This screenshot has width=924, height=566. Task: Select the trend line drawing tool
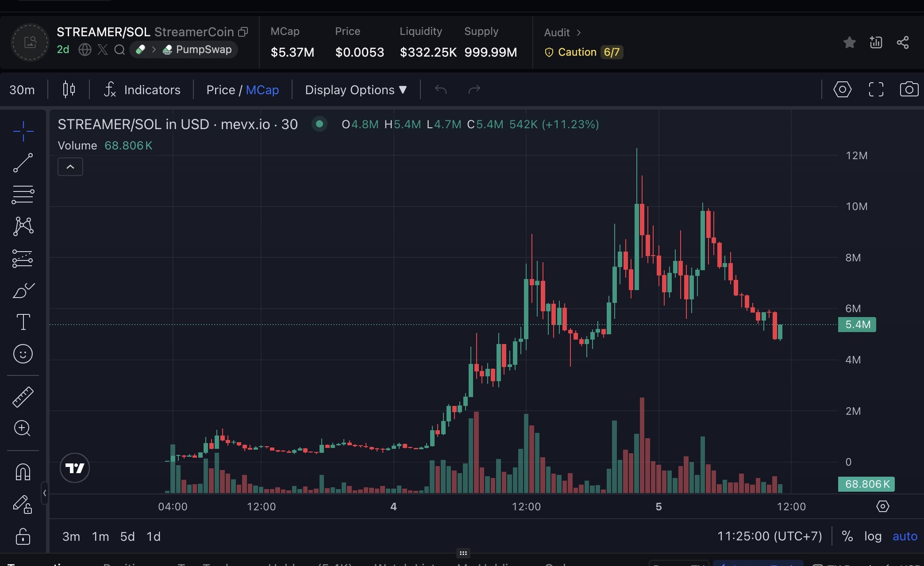click(23, 163)
